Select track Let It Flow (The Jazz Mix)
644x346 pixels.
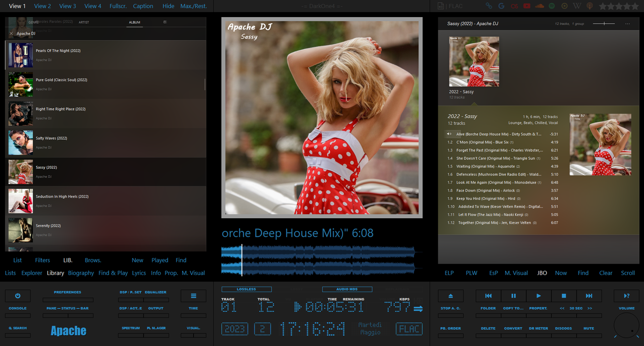click(x=503, y=215)
